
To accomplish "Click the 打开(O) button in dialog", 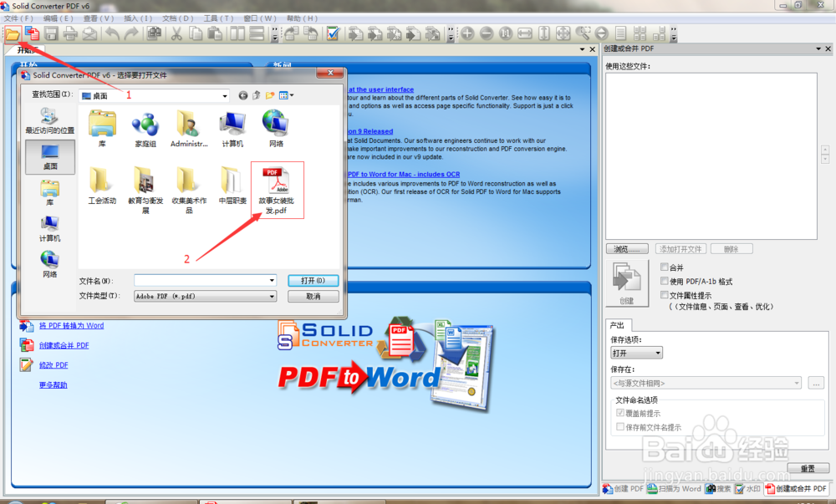I will 313,281.
